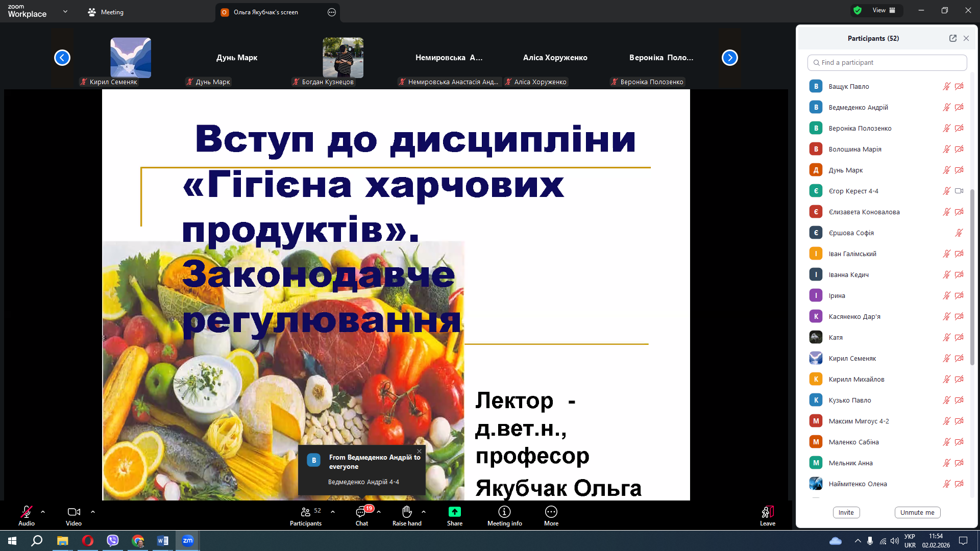This screenshot has height=551, width=980.
Task: Click the Find a participant field
Action: [887, 63]
